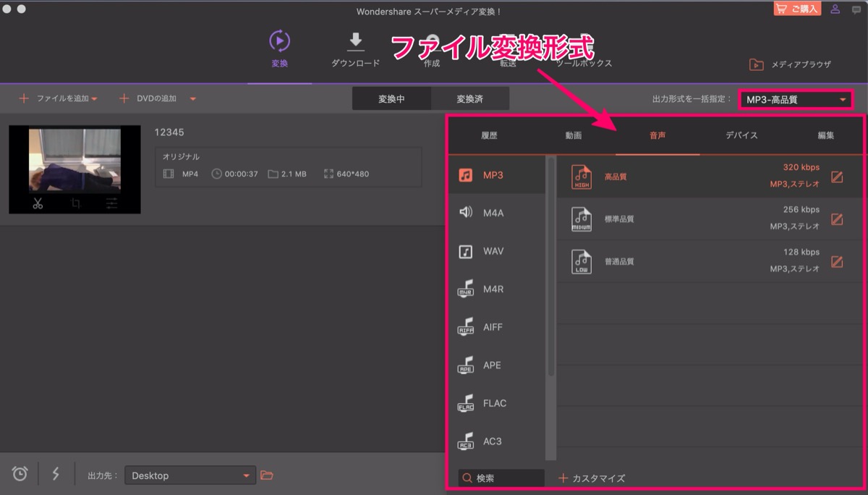Open the Desktop output destination dropdown
Image resolution: width=868 pixels, height=495 pixels.
pos(190,475)
